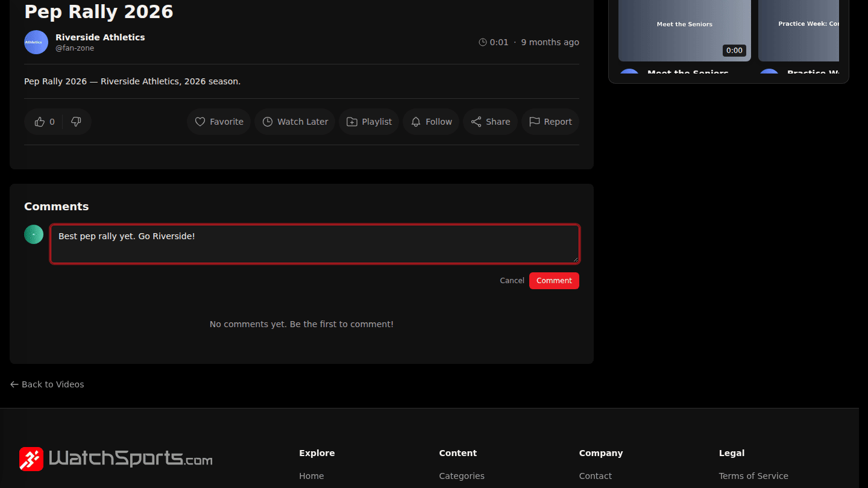Open the Meet the Seniors video thumbnail
Viewport: 868px width, 488px height.
coord(685,31)
